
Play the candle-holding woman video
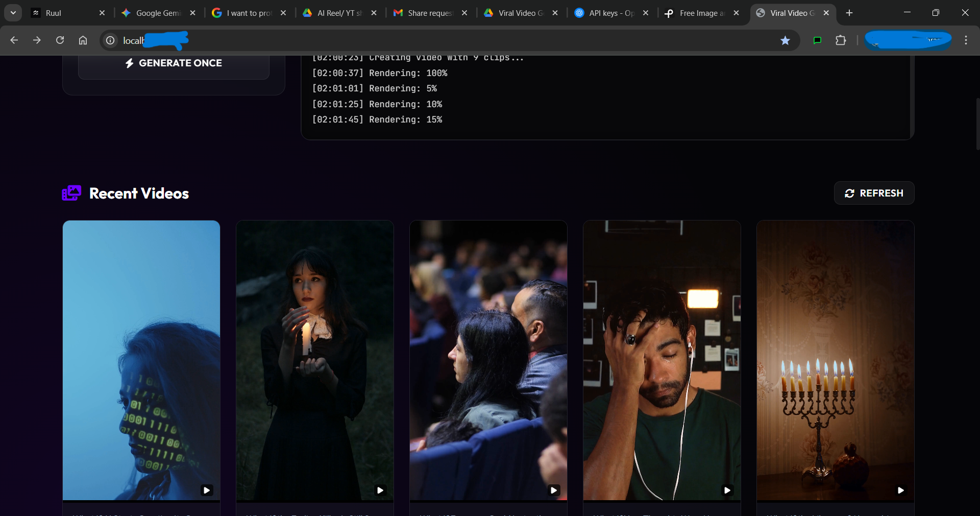[380, 490]
